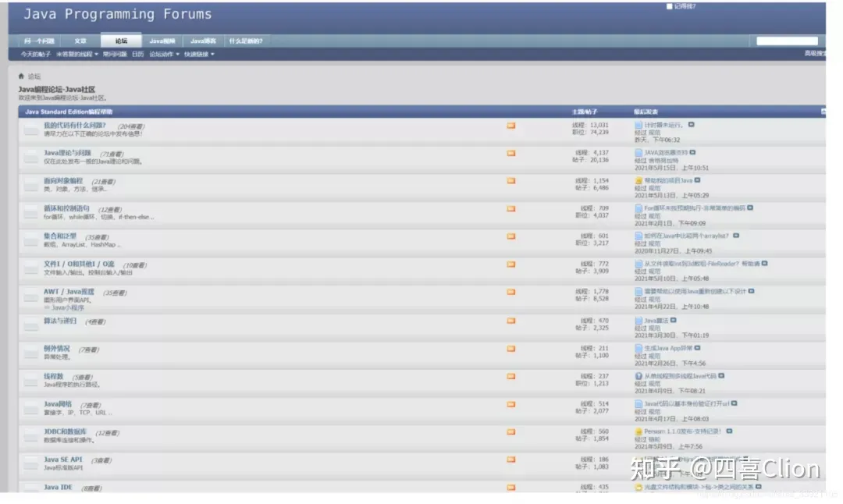Open the Java Standard Edition category header link
Viewport: 843px width, 504px height.
(69, 112)
